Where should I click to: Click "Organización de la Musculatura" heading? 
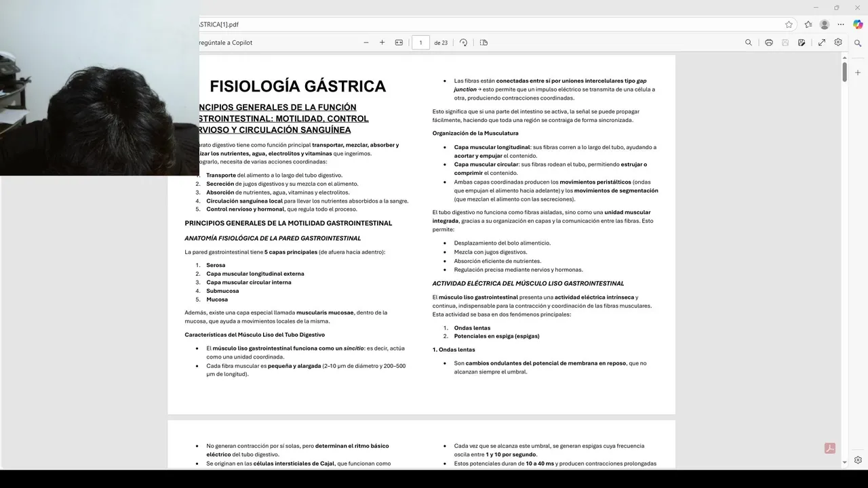(475, 133)
